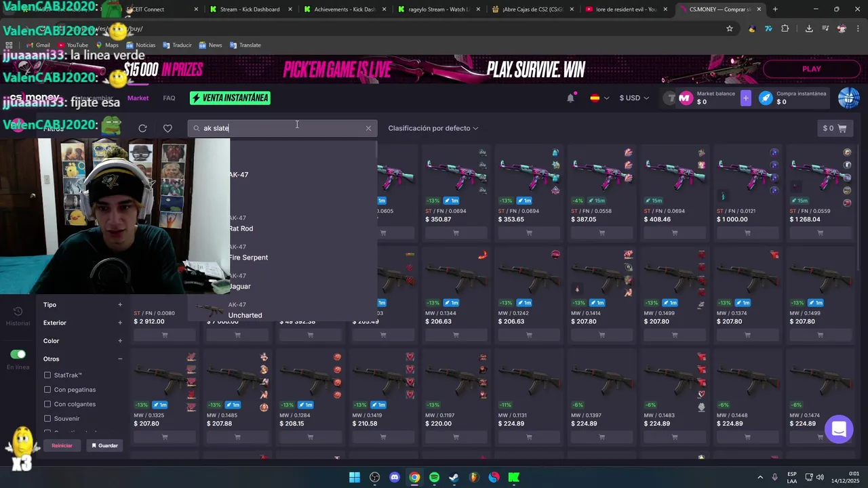Viewport: 868px width, 488px height.
Task: Switch to the rageylo Stream tab
Action: pos(437,9)
